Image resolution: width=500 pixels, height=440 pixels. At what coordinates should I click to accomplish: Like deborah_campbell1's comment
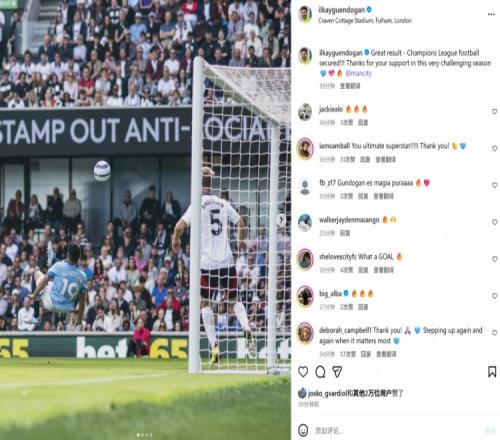(495, 333)
